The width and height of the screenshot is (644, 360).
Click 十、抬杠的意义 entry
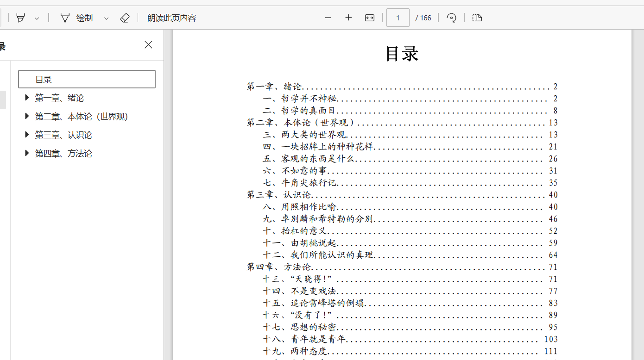[410, 231]
